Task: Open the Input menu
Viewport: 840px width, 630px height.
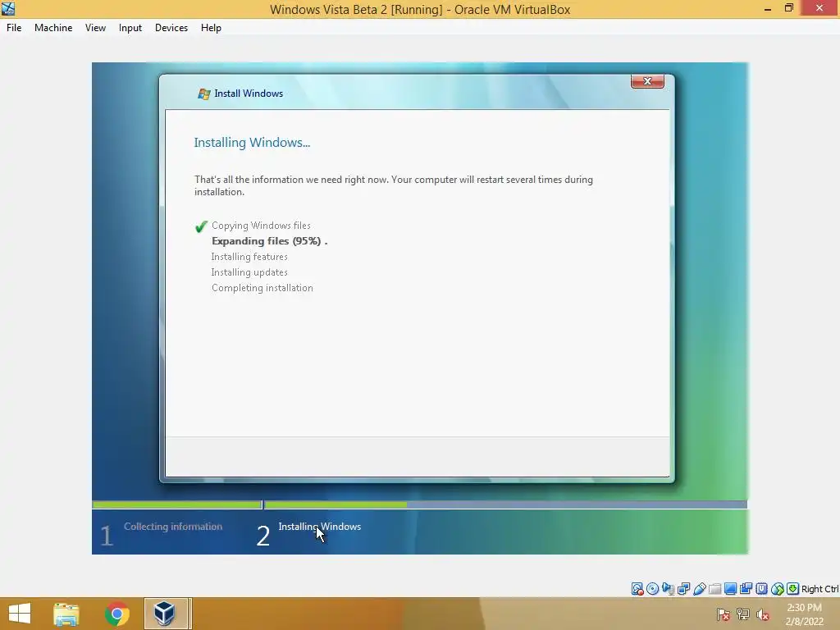Action: tap(130, 28)
